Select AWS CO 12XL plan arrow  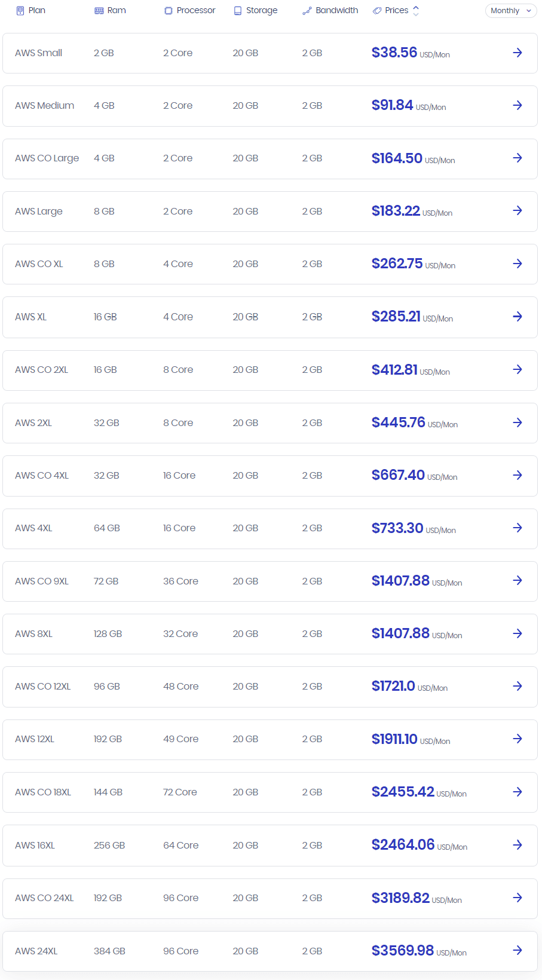click(x=517, y=686)
